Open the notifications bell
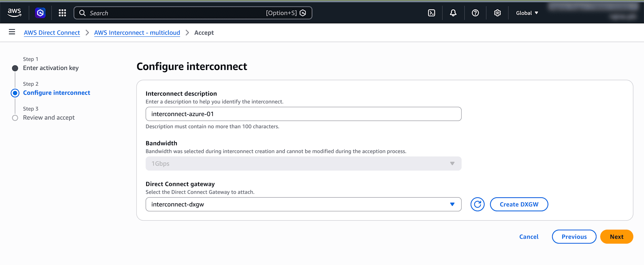 [x=453, y=13]
